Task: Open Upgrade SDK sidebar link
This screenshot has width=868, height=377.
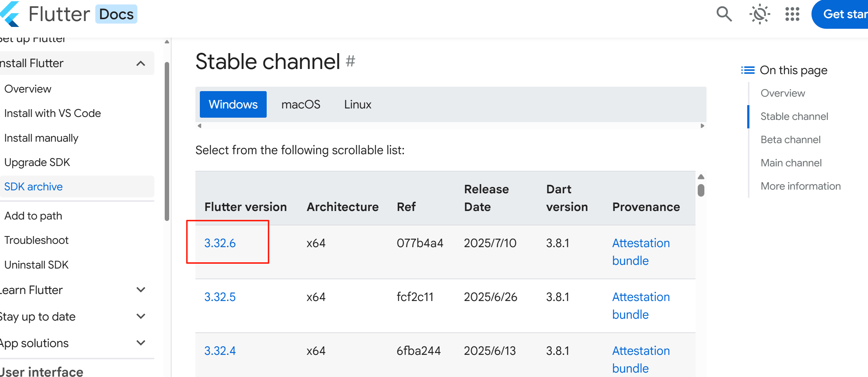Action: [37, 162]
